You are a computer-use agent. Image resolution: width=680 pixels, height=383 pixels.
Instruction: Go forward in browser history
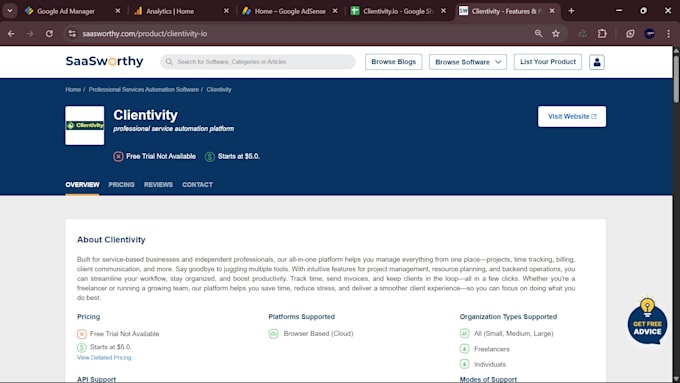click(x=30, y=33)
